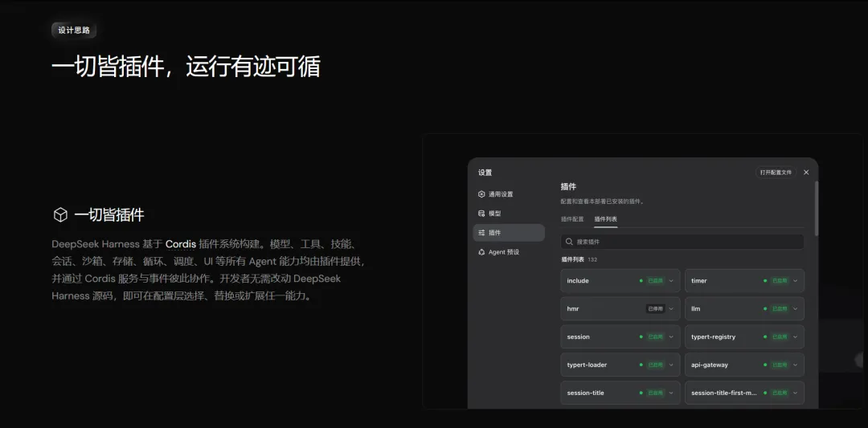Expand the session-title plugin chevron
Viewport: 868px width, 428px height.
[671, 393]
